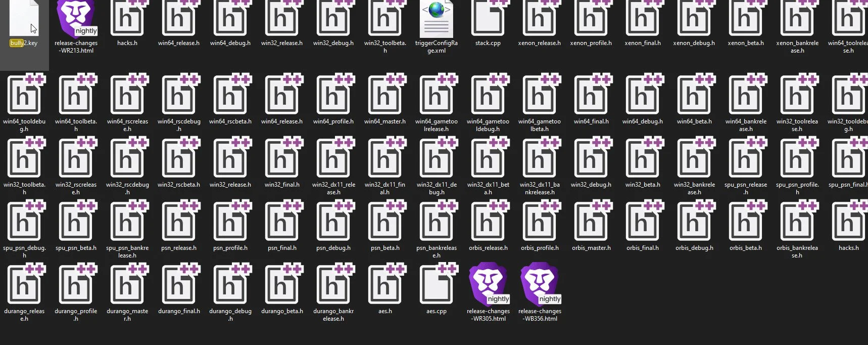Open the release-changes-WR305.html file
Screen dimensions: 868x345
(488, 286)
